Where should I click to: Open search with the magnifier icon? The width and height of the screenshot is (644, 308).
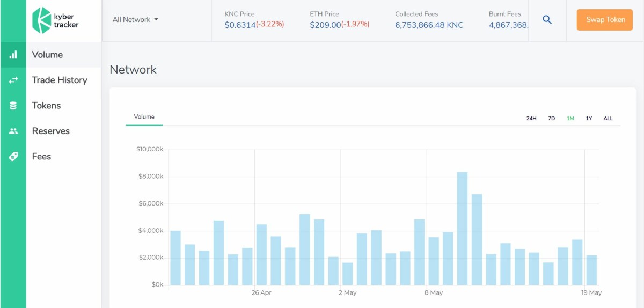tap(547, 20)
